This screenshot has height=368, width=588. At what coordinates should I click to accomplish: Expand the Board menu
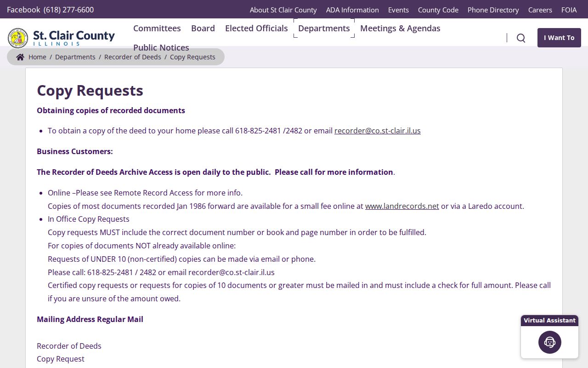pyautogui.click(x=203, y=28)
